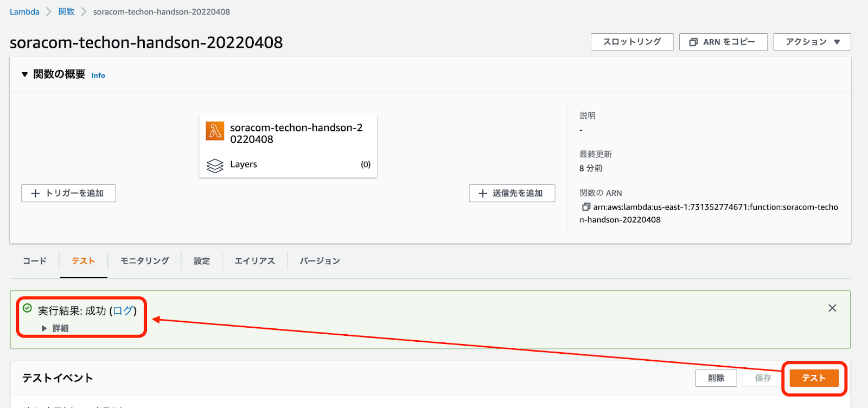Go to 関数 breadcrumb link
The width and height of the screenshot is (868, 408).
66,11
